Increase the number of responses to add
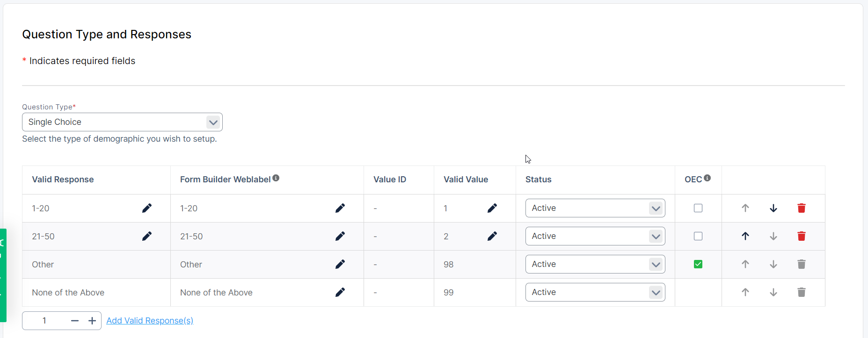The height and width of the screenshot is (338, 868). (92, 321)
